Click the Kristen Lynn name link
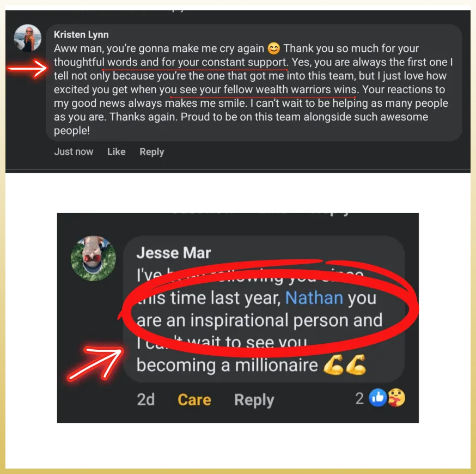The height and width of the screenshot is (474, 476). (81, 35)
